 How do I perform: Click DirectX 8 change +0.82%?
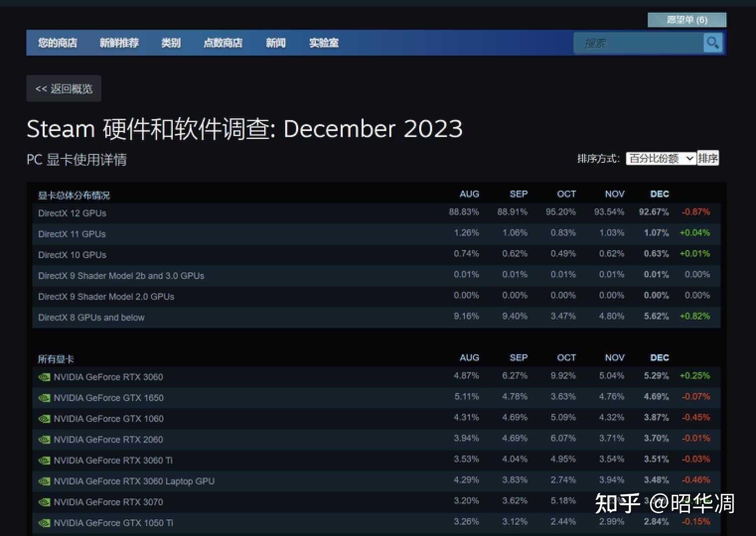tap(695, 316)
